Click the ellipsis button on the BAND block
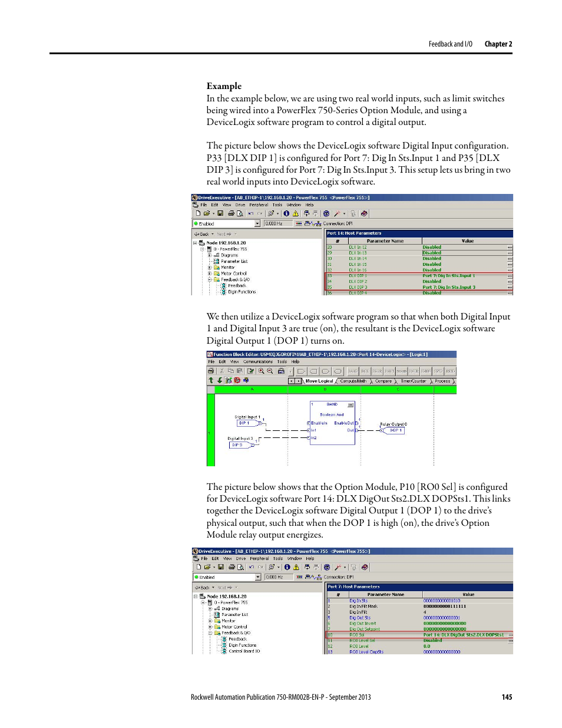The width and height of the screenshot is (562, 728). tap(351, 404)
